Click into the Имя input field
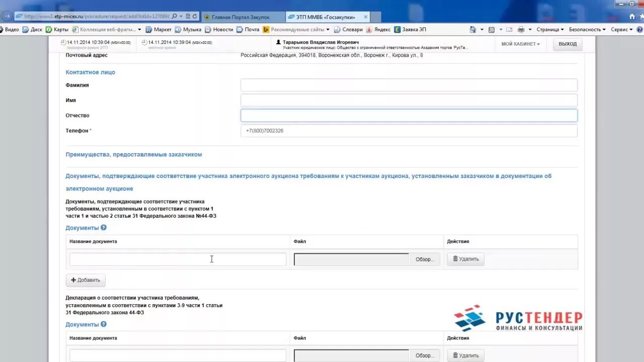 pyautogui.click(x=409, y=100)
